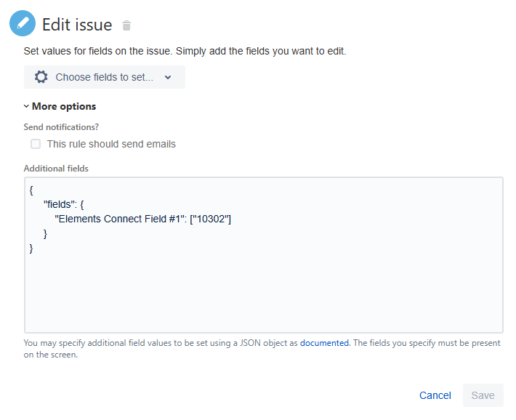Click the 'Edit issue' heading title

[x=77, y=25]
